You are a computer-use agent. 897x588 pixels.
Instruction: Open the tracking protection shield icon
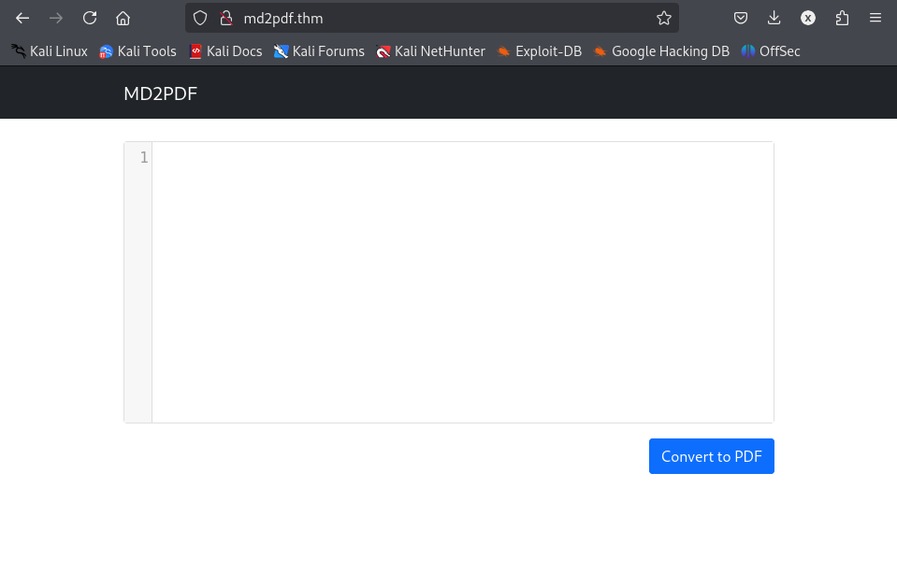click(x=199, y=19)
